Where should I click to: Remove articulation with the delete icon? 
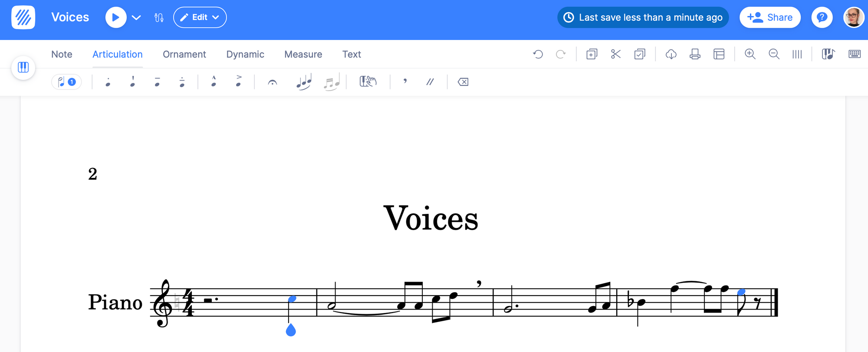463,82
